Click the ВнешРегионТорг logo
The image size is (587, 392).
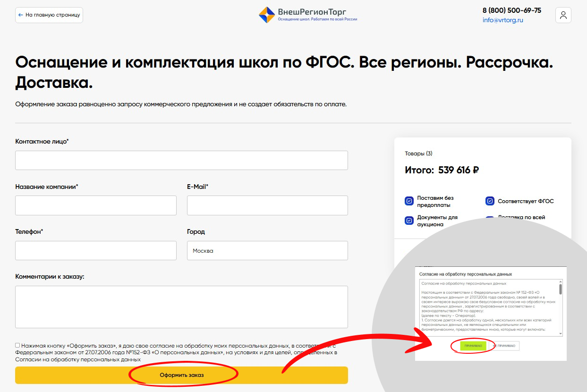(308, 15)
